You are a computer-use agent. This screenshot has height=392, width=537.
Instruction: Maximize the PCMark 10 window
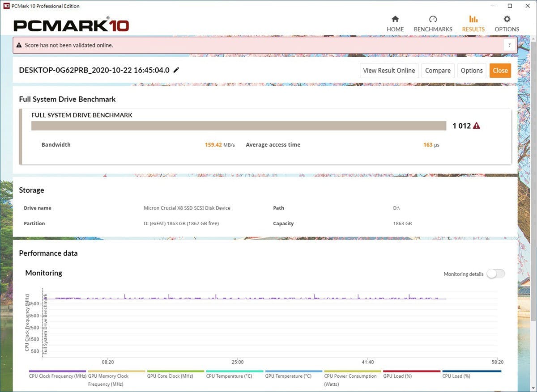(510, 6)
